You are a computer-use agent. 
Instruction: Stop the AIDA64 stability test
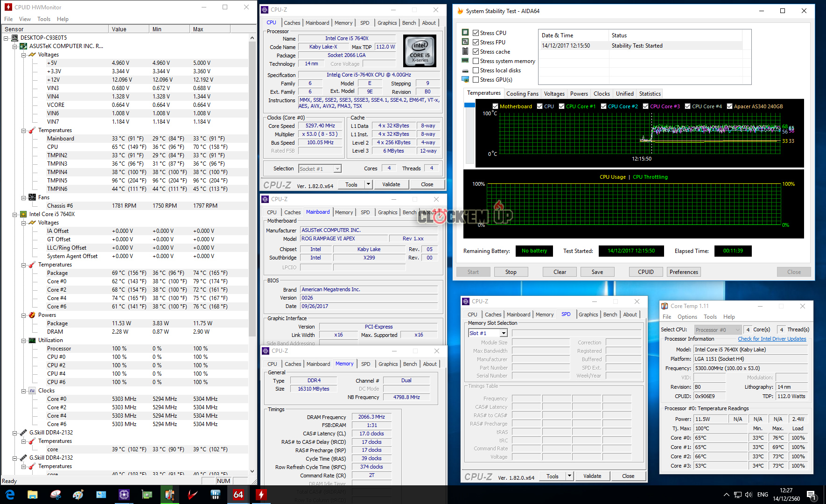point(511,272)
